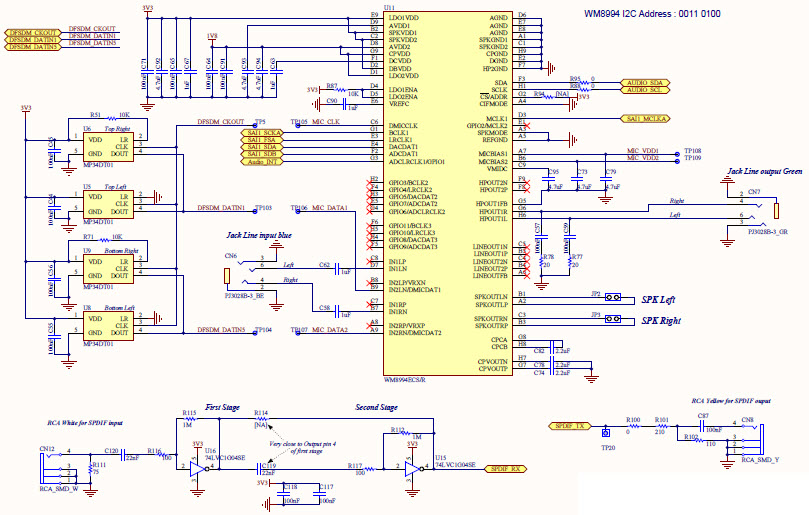
Task: Select the SPDIF_RX port symbol
Action: tap(505, 469)
